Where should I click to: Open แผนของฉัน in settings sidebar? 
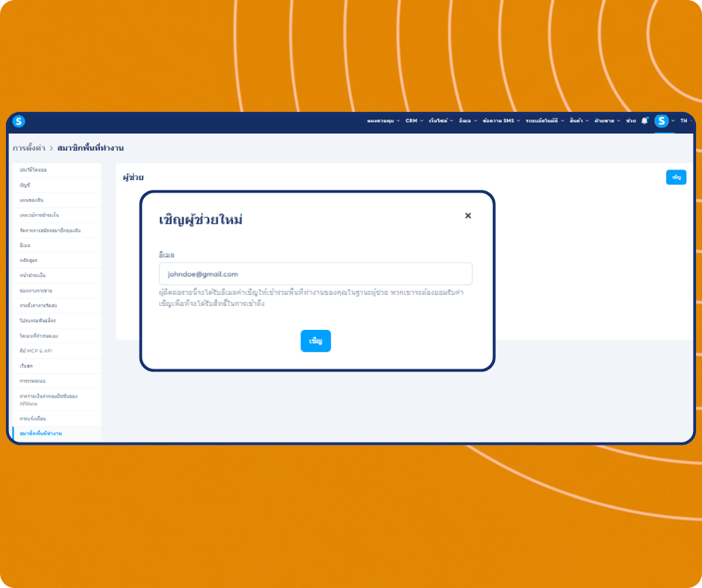click(56, 200)
